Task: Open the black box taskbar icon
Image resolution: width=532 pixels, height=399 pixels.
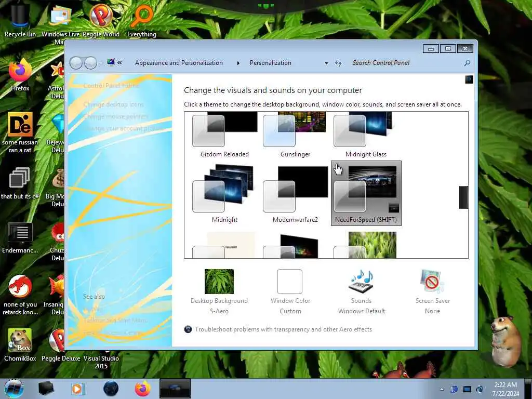Action: point(46,389)
